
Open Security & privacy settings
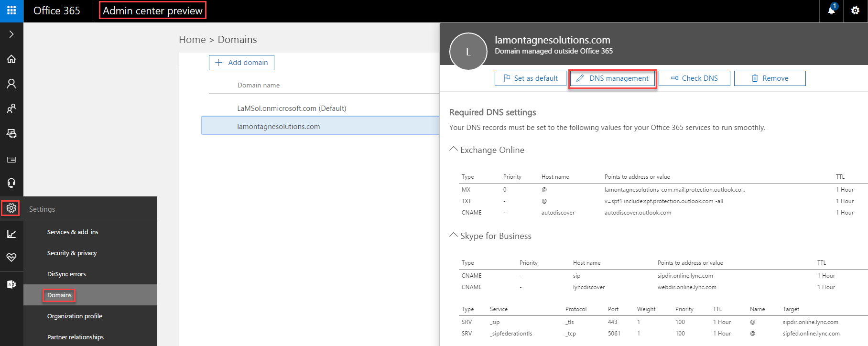[x=72, y=253]
